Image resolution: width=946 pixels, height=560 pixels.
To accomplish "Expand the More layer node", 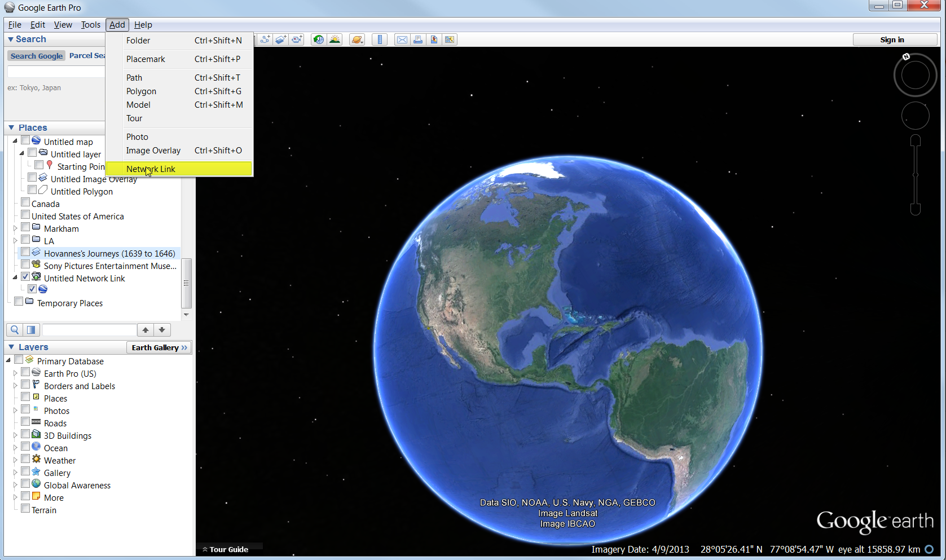I will [15, 498].
